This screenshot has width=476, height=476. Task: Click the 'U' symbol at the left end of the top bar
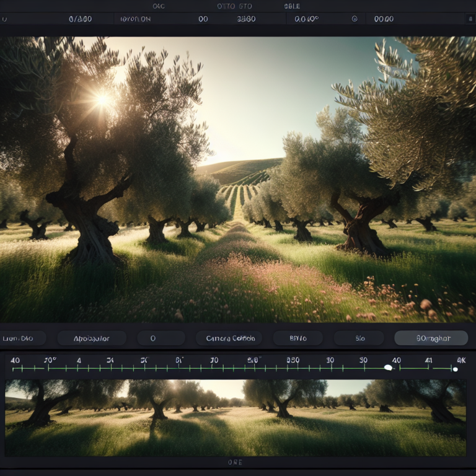[4, 19]
